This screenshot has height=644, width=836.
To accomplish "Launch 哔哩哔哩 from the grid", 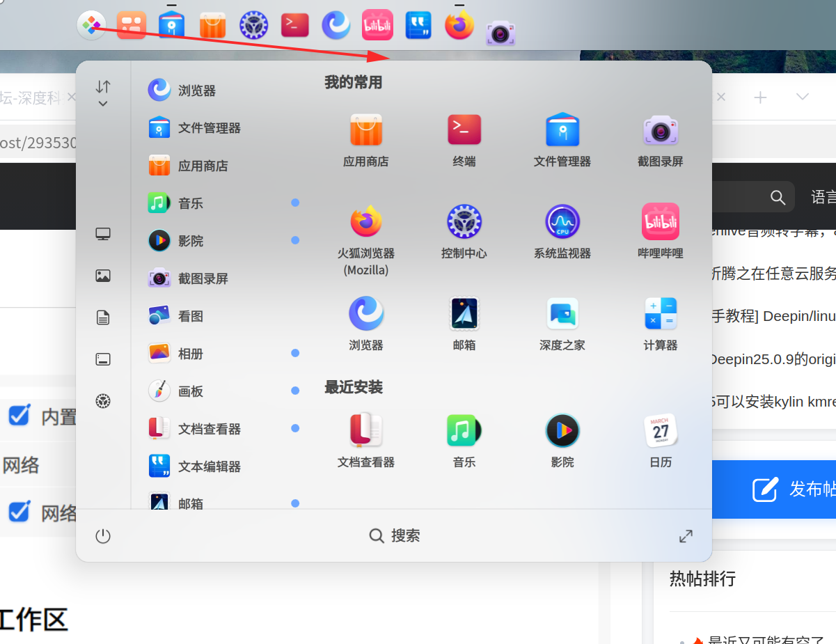I will [x=661, y=233].
